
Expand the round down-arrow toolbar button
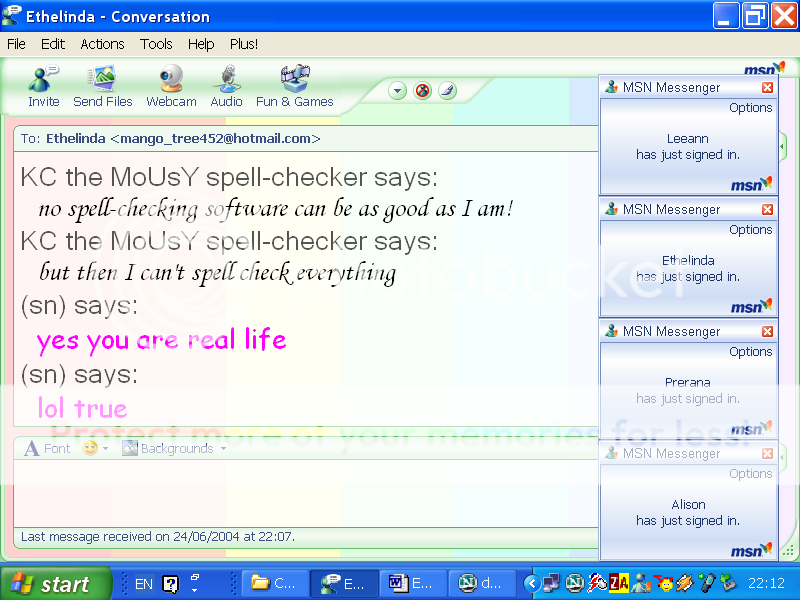[398, 91]
